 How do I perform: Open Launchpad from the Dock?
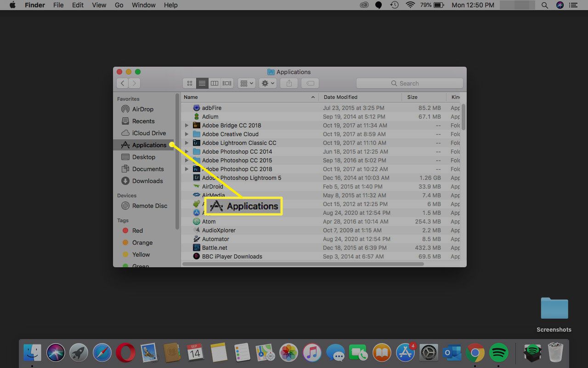(x=79, y=353)
